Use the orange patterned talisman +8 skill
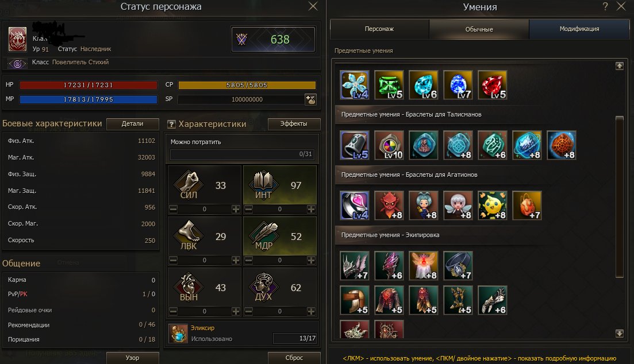 coord(561,145)
